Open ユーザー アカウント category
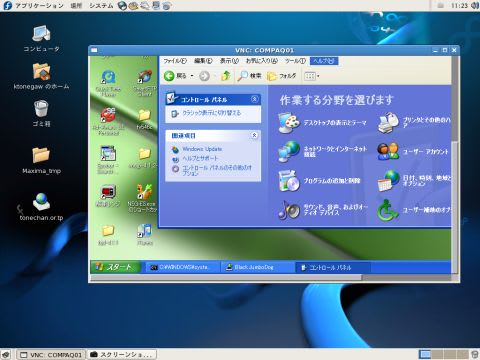Screen dimensions: 480x360 413,152
